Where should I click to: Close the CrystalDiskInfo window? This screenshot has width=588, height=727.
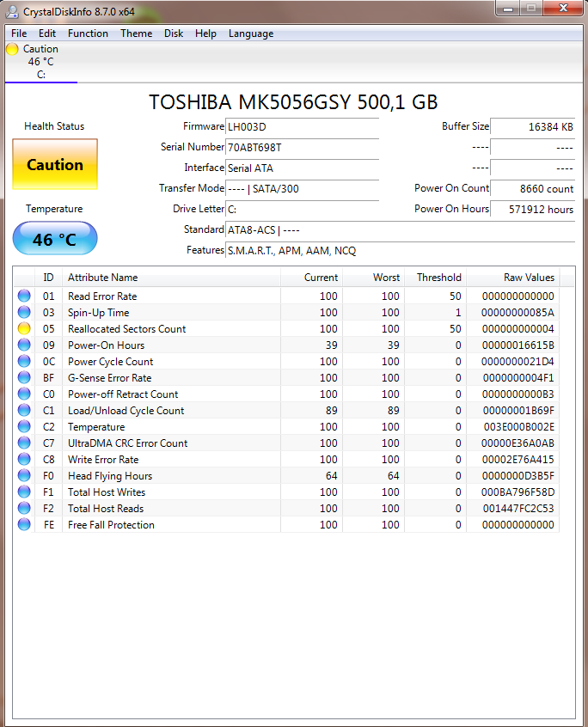pyautogui.click(x=563, y=9)
